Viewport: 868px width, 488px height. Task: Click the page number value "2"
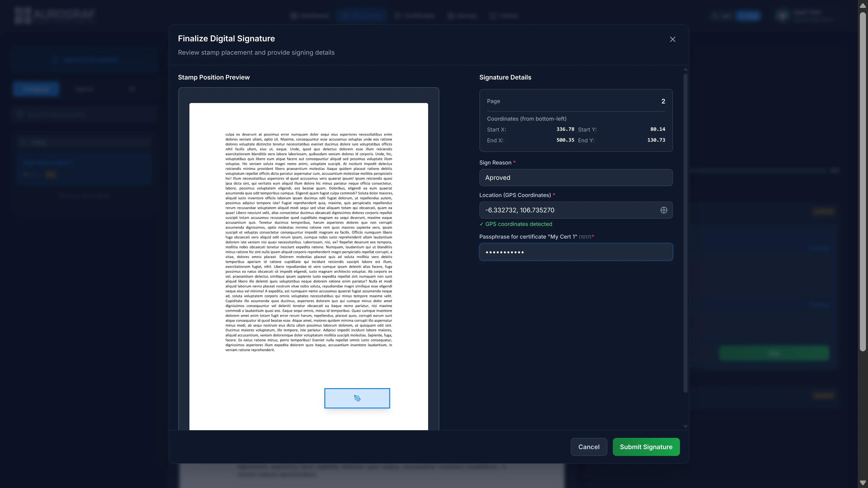663,101
